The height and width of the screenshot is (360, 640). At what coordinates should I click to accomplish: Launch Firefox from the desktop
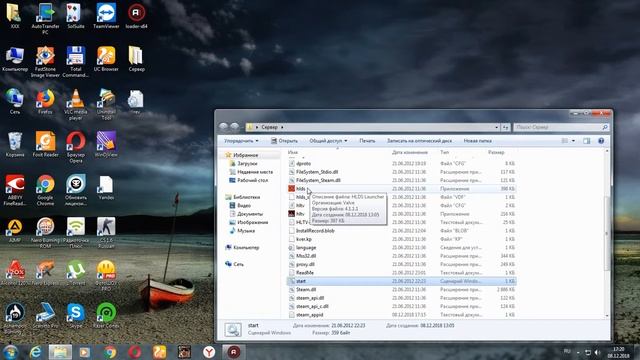coord(45,101)
